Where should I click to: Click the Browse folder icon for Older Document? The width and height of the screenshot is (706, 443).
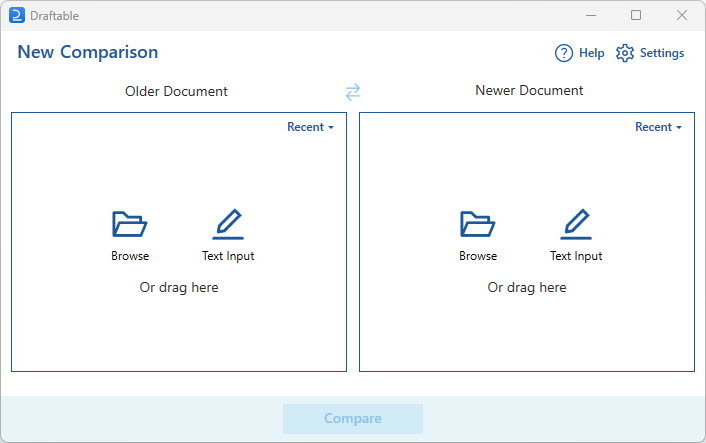130,224
